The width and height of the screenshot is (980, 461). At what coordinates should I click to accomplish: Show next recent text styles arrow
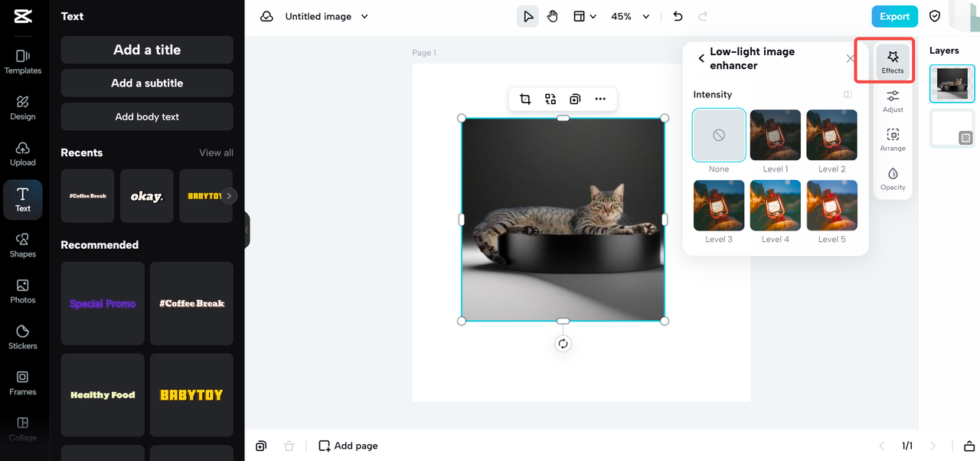pos(228,196)
